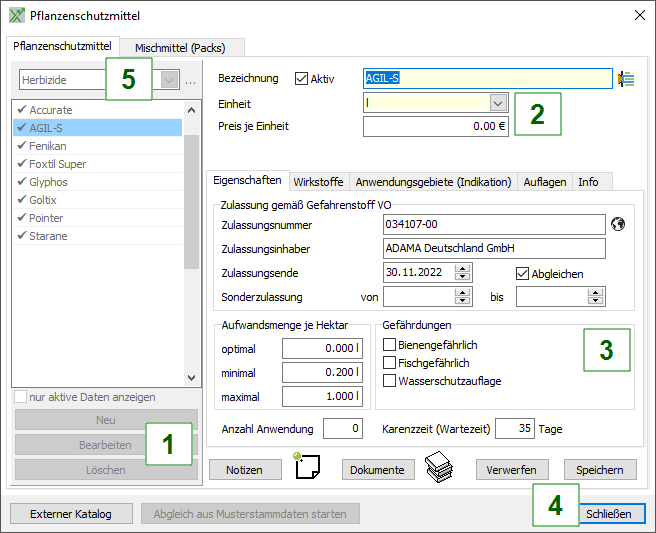
Task: Open the Mischmittel (Packs) tab
Action: pyautogui.click(x=181, y=47)
